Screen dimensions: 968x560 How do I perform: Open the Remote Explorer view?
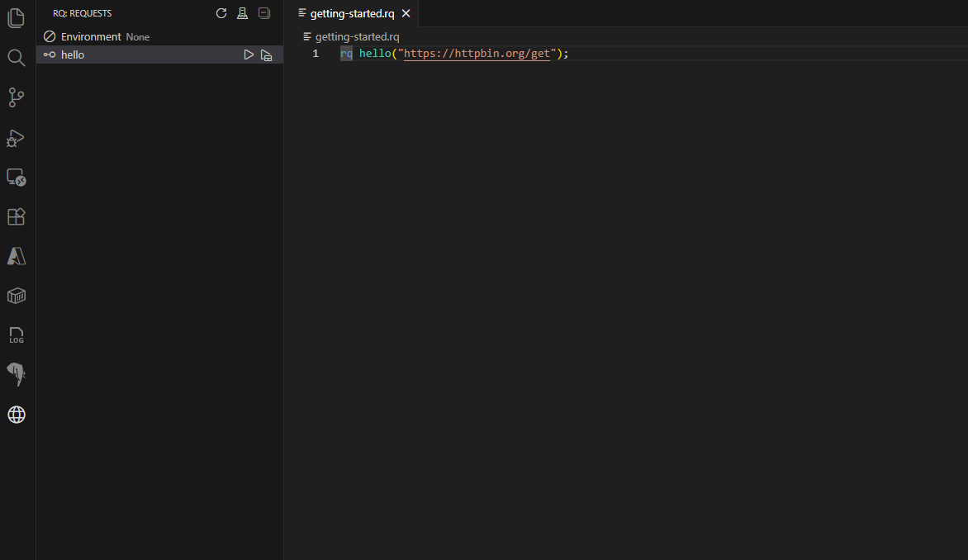[17, 177]
